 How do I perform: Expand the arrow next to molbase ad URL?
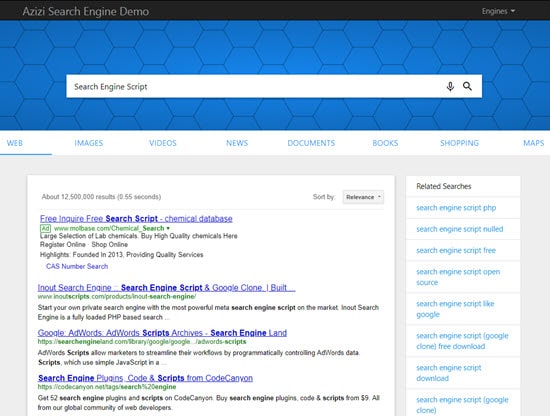[x=168, y=228]
